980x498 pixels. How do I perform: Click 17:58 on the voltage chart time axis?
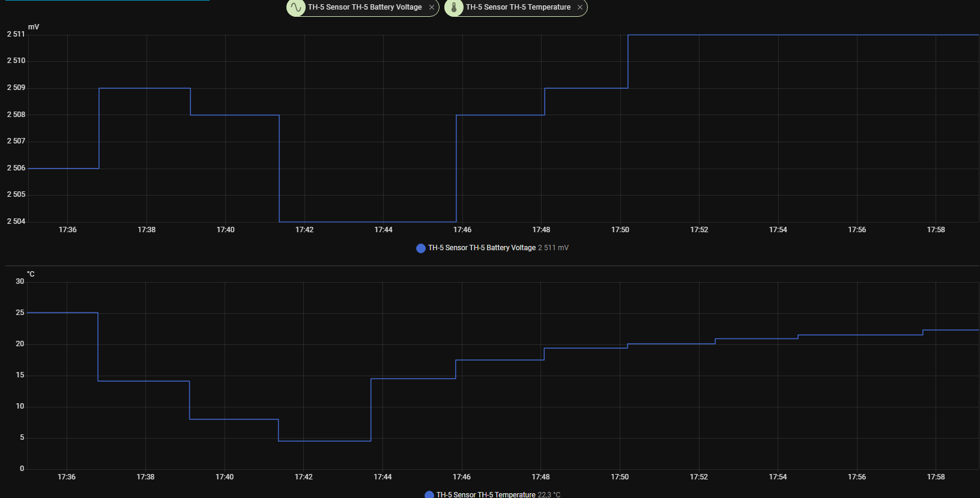(936, 230)
